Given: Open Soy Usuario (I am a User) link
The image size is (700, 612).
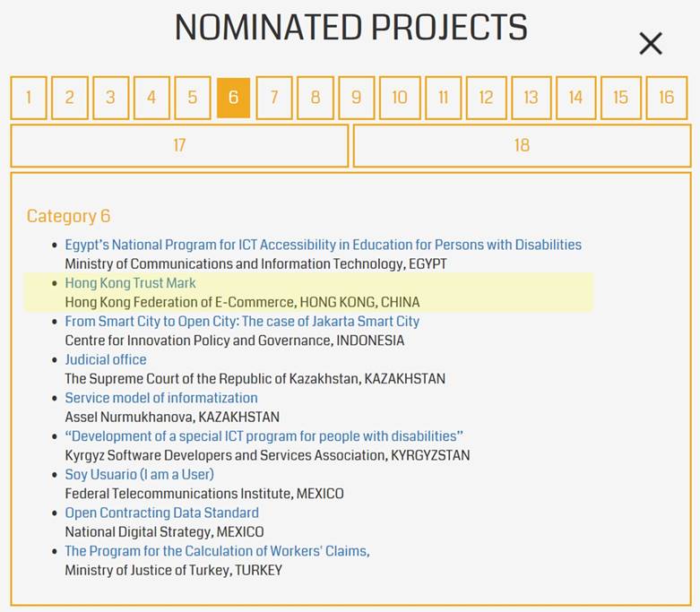Looking at the screenshot, I should pos(139,474).
